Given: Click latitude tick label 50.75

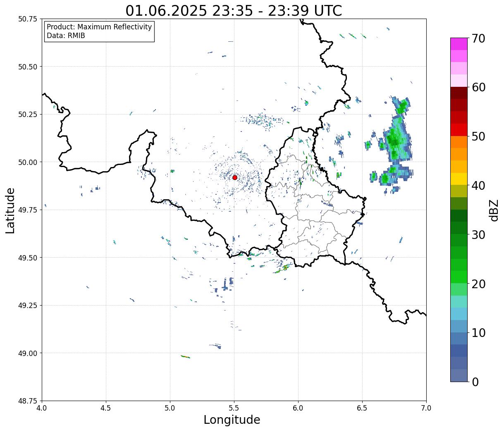Looking at the screenshot, I should tap(28, 19).
